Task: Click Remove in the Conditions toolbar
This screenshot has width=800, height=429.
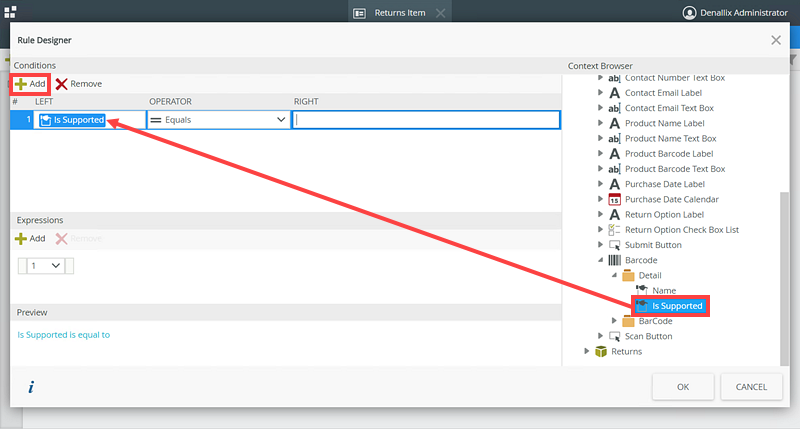Action: coord(79,84)
